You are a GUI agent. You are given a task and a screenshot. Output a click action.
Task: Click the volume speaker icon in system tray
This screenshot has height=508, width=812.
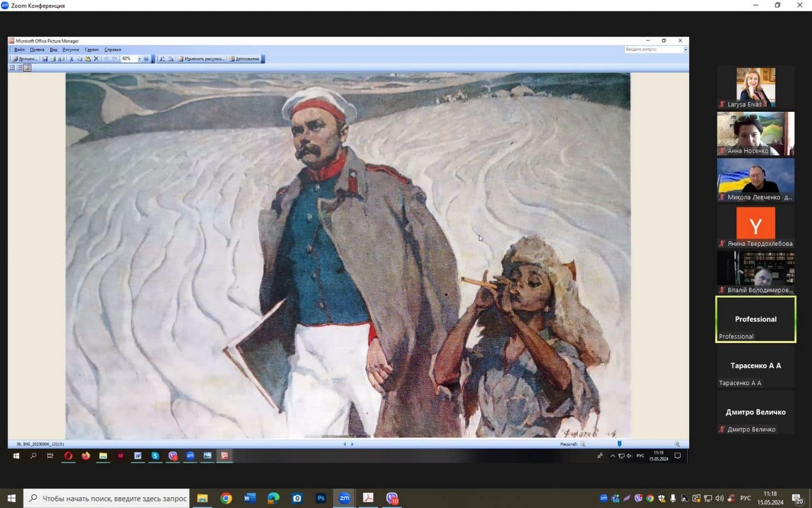click(x=719, y=498)
